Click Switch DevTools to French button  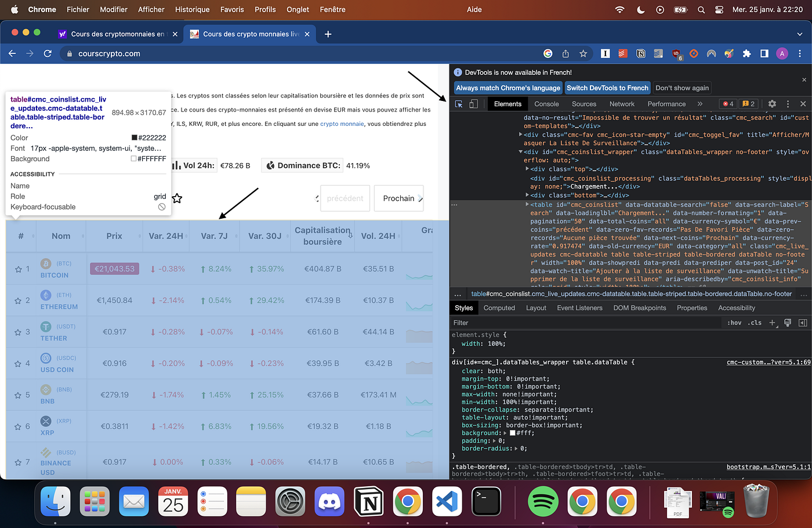click(x=607, y=88)
